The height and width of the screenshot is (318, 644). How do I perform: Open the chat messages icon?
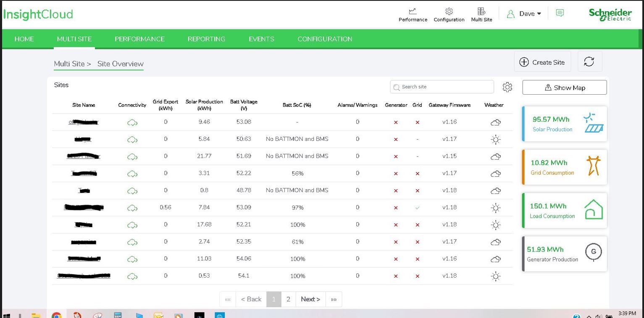pyautogui.click(x=560, y=13)
